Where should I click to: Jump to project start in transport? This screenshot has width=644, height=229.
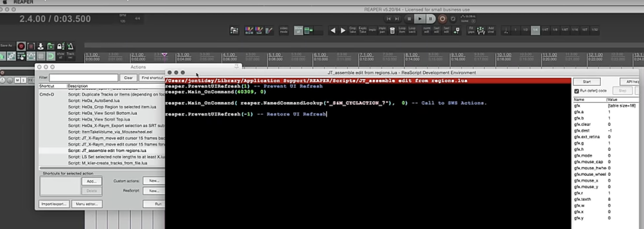click(x=389, y=19)
